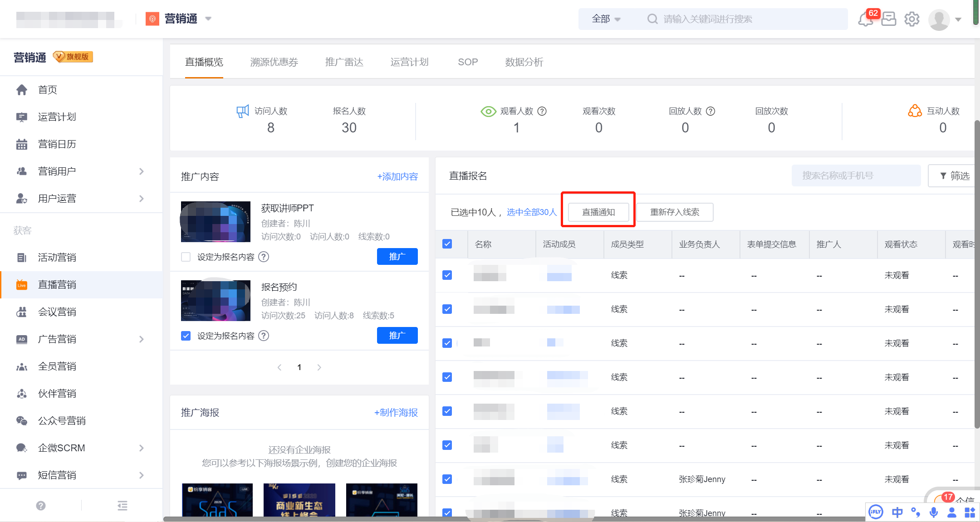
Task: Click the 中 language indicator in IME bar
Action: (897, 512)
